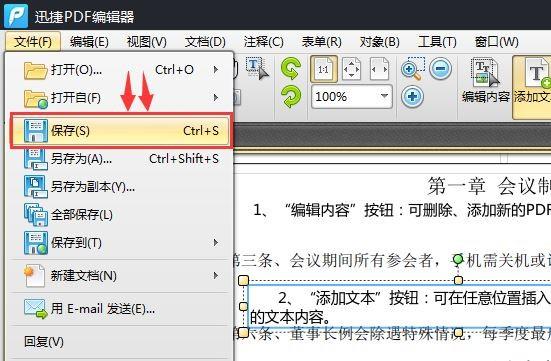Select 新建文档(N) menu entry
Viewport: 551px width, 361px height.
point(120,276)
